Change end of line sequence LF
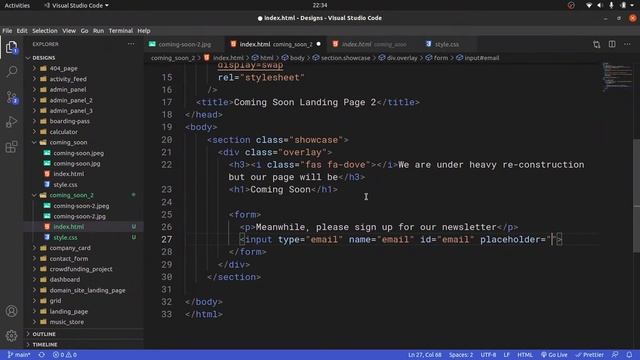Image resolution: width=640 pixels, height=360 pixels. [507, 355]
